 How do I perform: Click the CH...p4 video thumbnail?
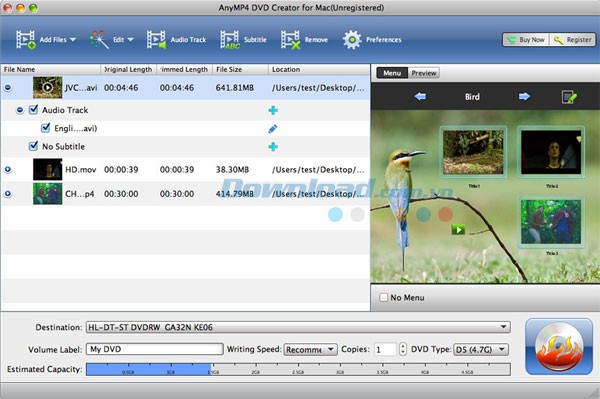coord(47,194)
